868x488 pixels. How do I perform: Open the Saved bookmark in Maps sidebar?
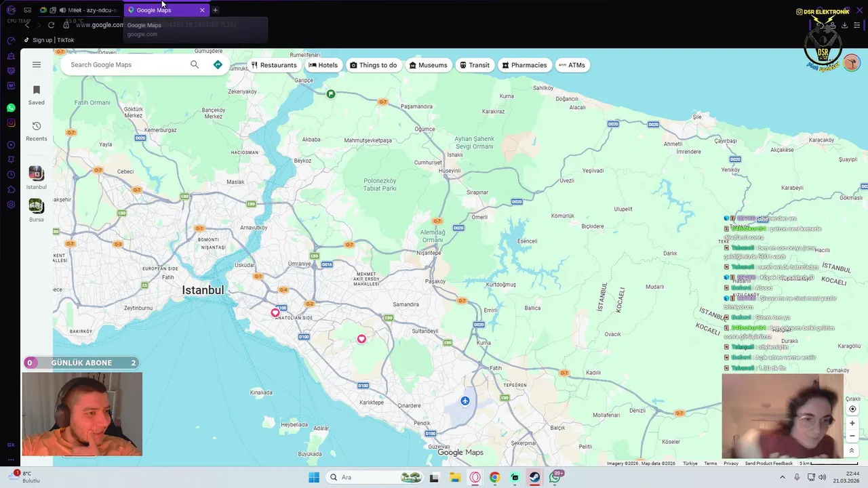[x=37, y=95]
